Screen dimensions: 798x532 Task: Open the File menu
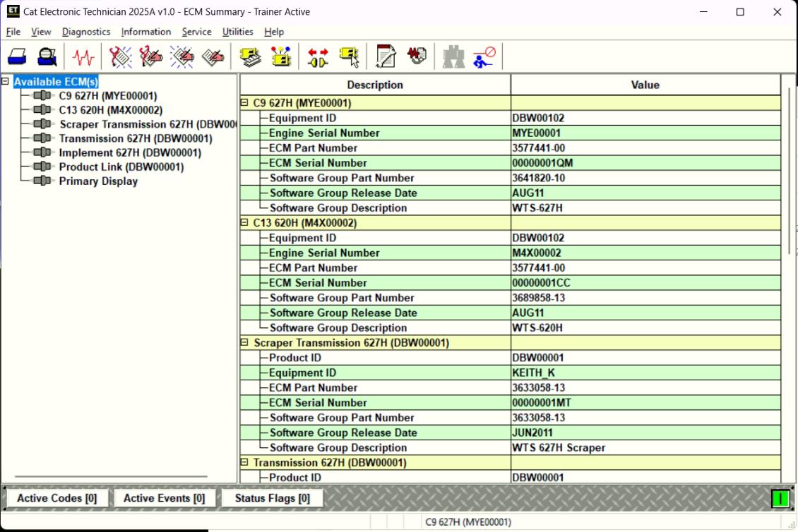[x=13, y=32]
